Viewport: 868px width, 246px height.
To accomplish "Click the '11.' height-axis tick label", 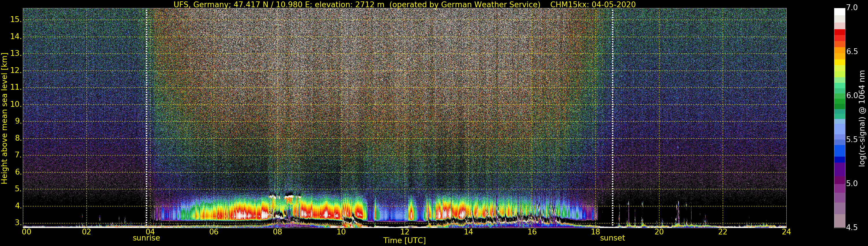I will [x=16, y=88].
